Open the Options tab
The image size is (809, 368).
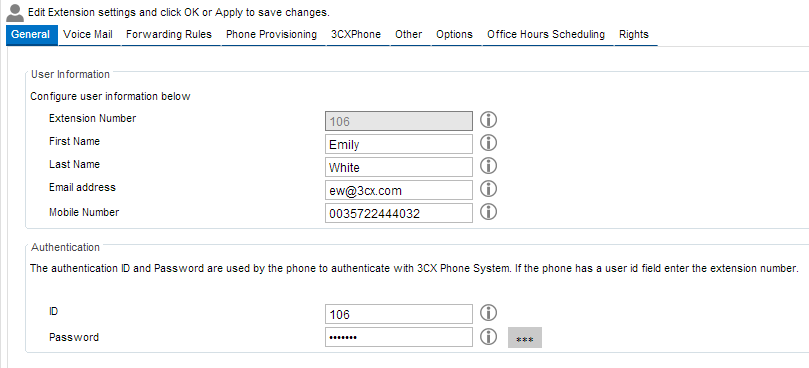click(x=454, y=35)
